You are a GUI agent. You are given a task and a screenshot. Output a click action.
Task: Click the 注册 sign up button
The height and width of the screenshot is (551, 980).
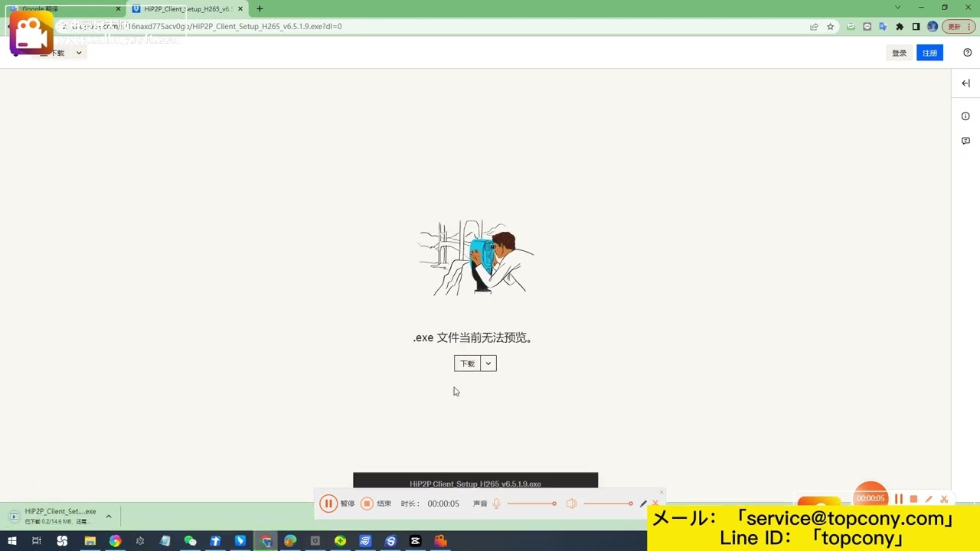pos(929,53)
